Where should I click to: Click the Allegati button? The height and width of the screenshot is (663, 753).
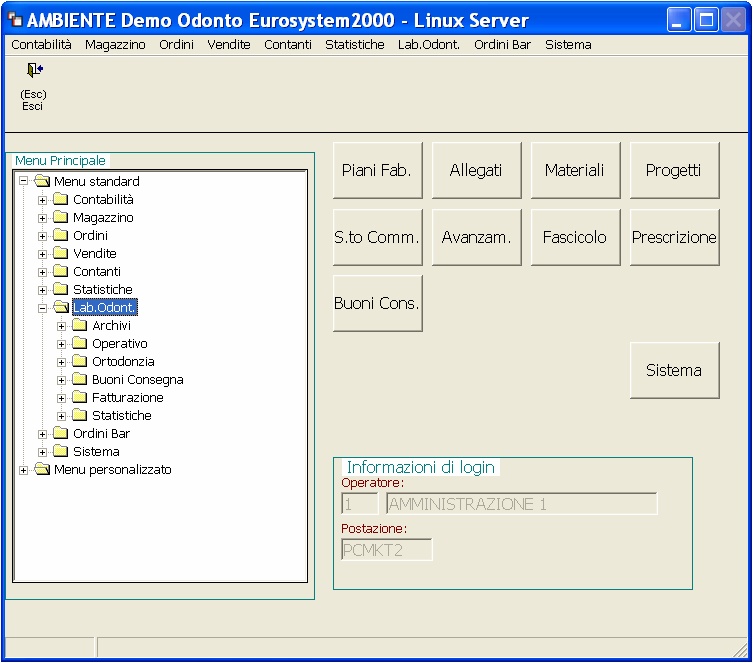pyautogui.click(x=476, y=170)
